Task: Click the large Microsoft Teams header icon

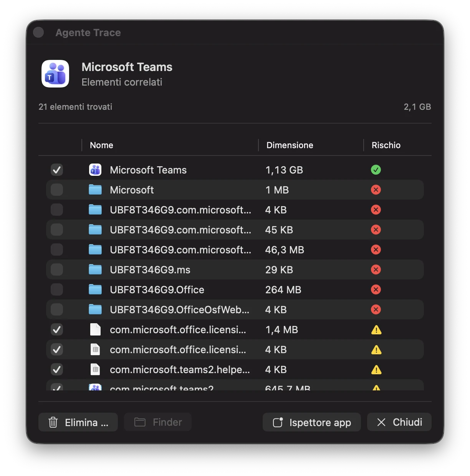Action: pos(55,74)
